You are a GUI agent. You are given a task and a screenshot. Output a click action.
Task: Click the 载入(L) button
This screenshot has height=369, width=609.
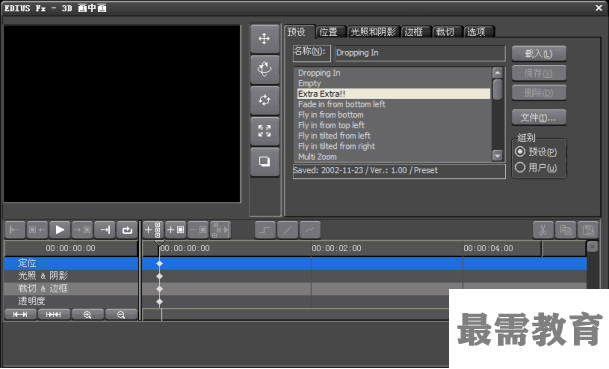539,54
